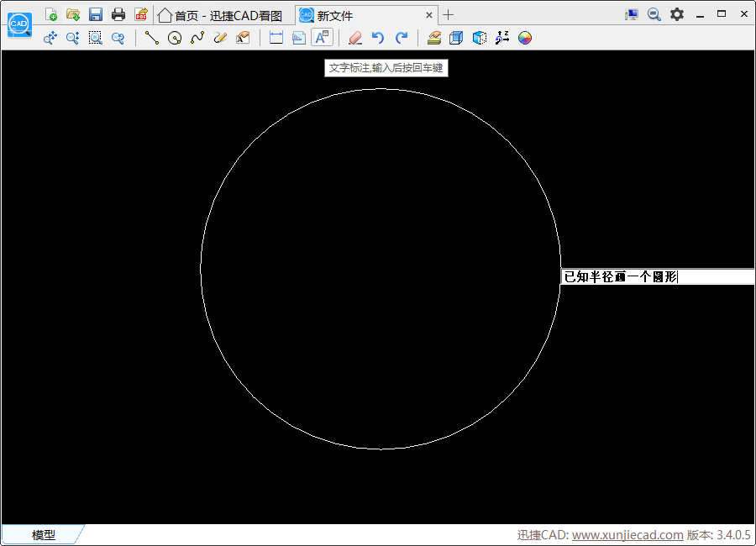Screen dimensions: 756x546
Task: Select the area measurement tool
Action: (299, 38)
